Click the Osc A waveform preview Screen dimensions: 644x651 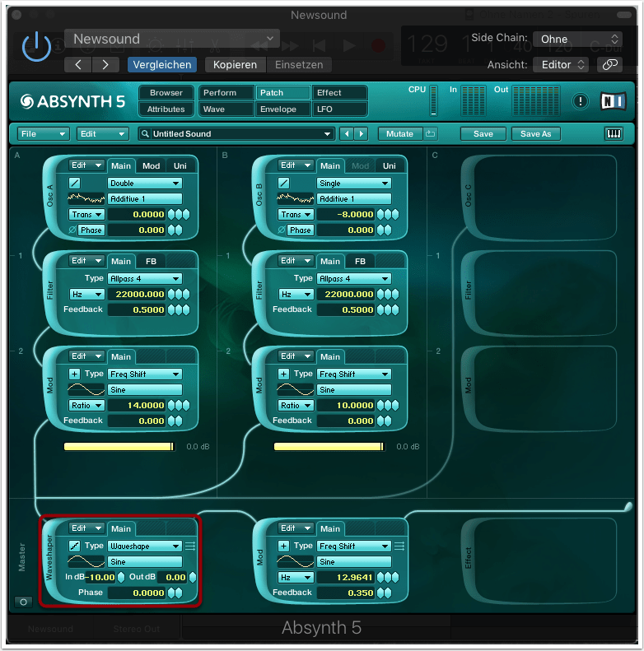(86, 199)
